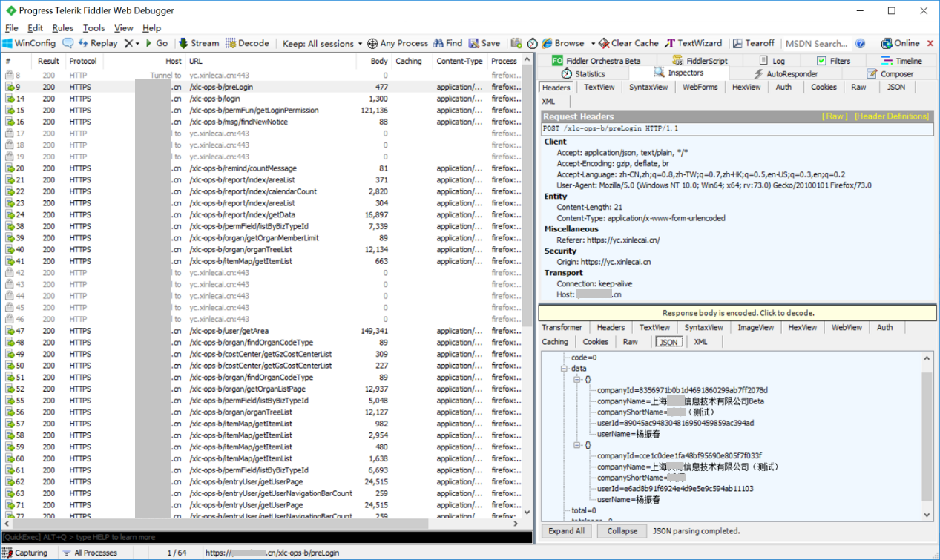
Task: Open the TextWizard tool
Action: 694,43
